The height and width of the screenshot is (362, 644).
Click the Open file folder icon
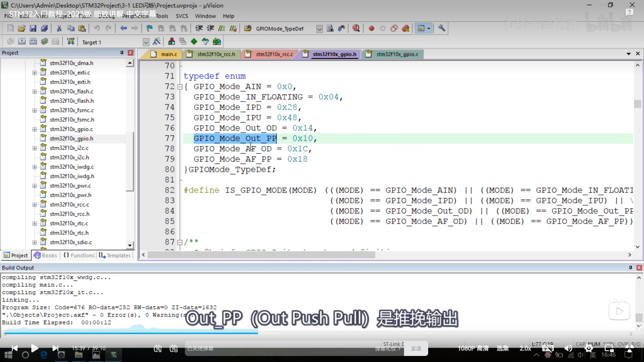[x=22, y=28]
